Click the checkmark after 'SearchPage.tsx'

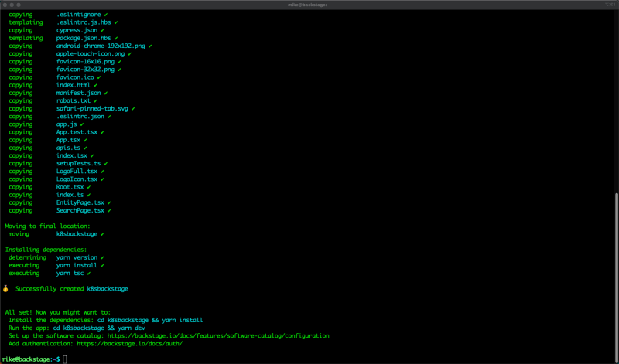coord(109,210)
